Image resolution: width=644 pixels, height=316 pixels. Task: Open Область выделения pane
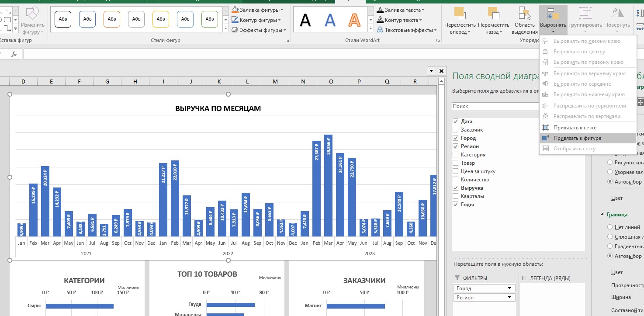point(524,20)
